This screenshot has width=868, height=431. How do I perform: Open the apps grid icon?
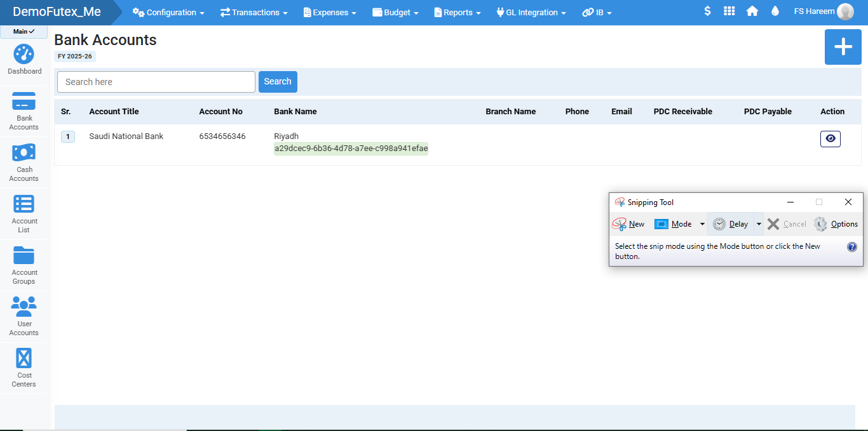(x=729, y=11)
